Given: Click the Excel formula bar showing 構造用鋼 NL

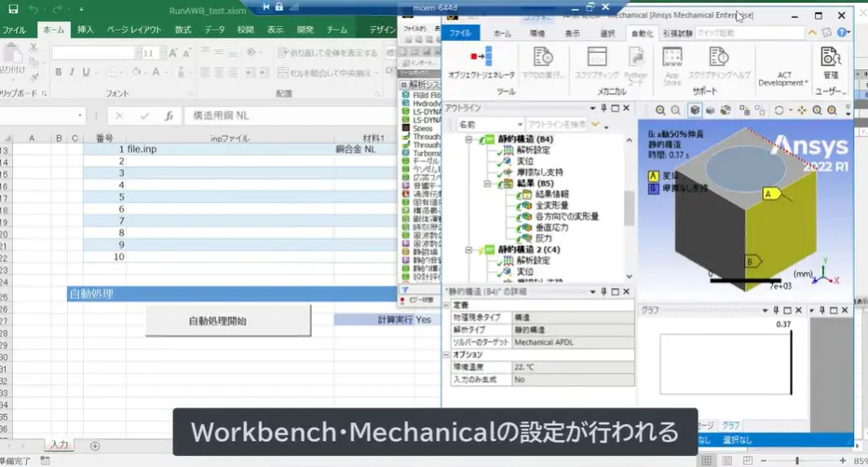Looking at the screenshot, I should pyautogui.click(x=290, y=116).
